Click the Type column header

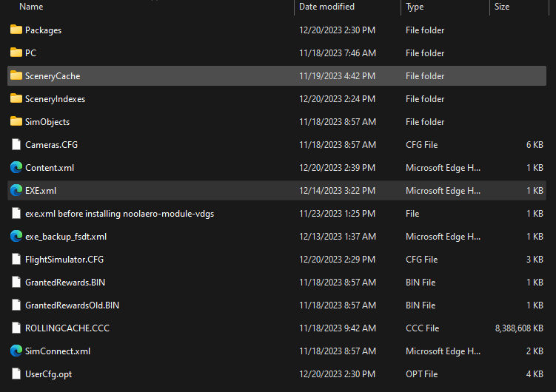(415, 7)
